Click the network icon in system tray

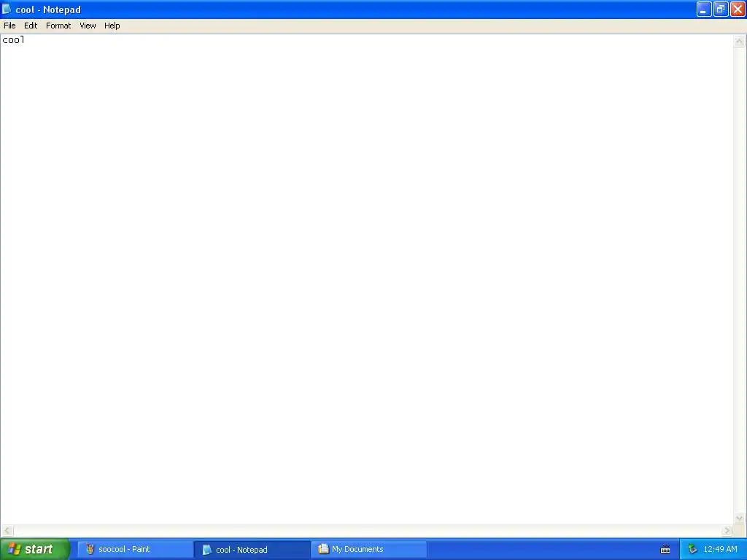point(692,550)
